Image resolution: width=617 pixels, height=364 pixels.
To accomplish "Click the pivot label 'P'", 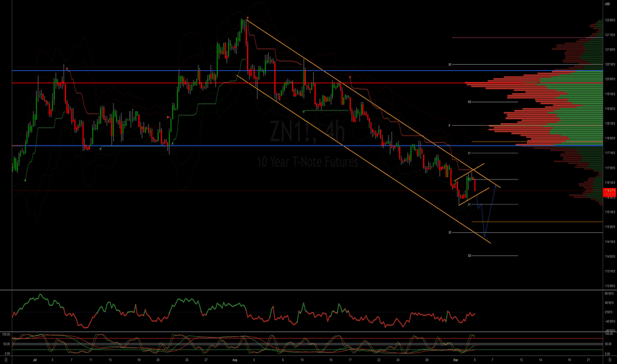I will (450, 126).
